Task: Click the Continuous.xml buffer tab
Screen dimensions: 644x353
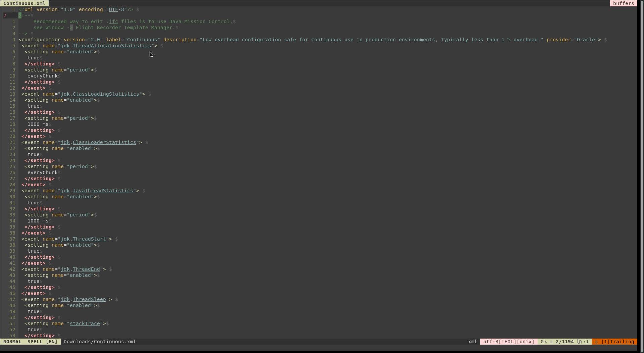Action: pos(24,3)
